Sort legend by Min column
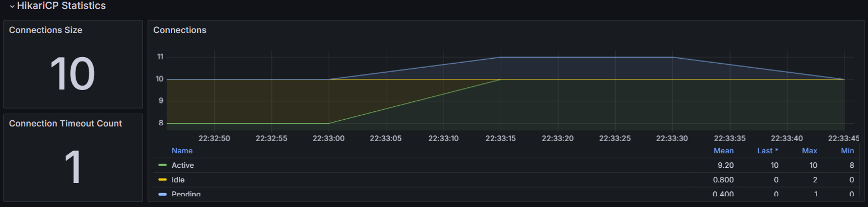Screen dimensions: 868x207 [847, 151]
